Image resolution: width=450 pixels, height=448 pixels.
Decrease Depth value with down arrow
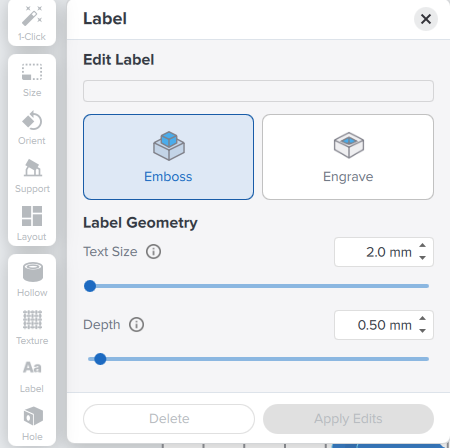pos(422,331)
